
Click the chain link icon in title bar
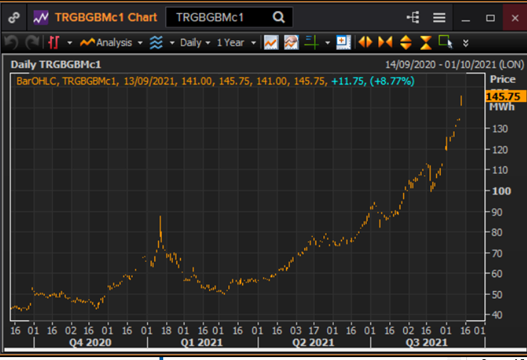[x=14, y=17]
